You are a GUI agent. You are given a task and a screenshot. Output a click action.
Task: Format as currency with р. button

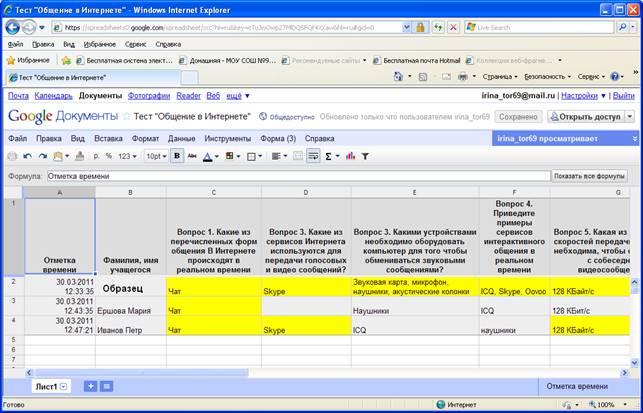[x=96, y=156]
